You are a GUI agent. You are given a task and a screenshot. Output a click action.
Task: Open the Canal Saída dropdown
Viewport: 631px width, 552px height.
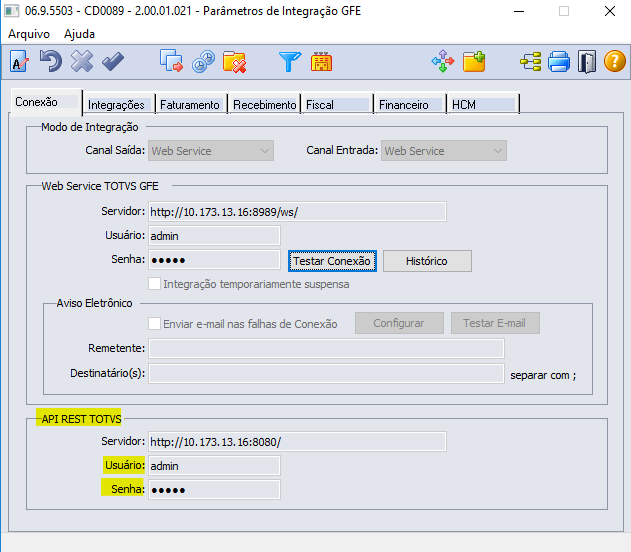point(211,151)
